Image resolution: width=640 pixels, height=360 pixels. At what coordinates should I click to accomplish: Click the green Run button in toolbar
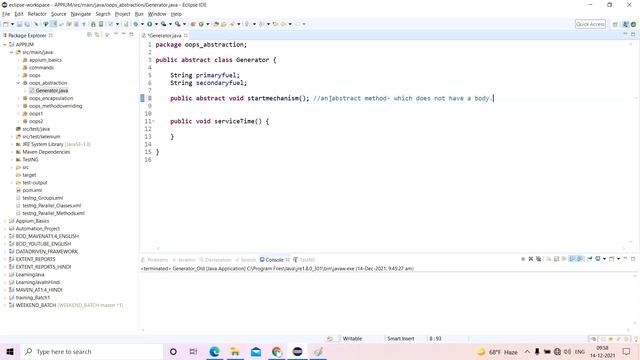[150, 24]
